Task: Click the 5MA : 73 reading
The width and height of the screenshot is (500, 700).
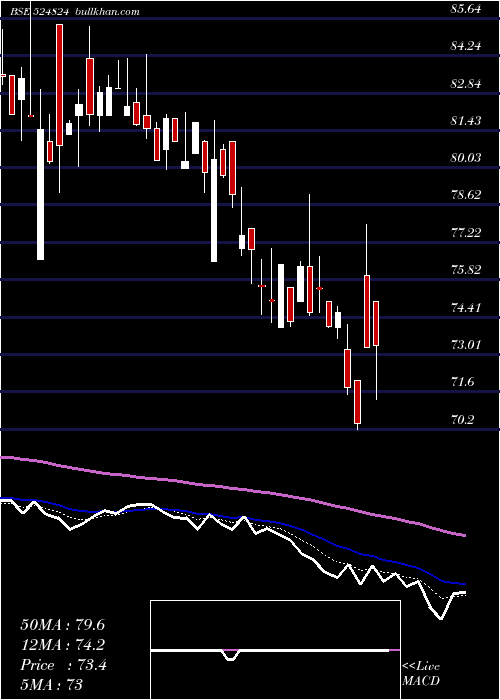Action: (52, 684)
